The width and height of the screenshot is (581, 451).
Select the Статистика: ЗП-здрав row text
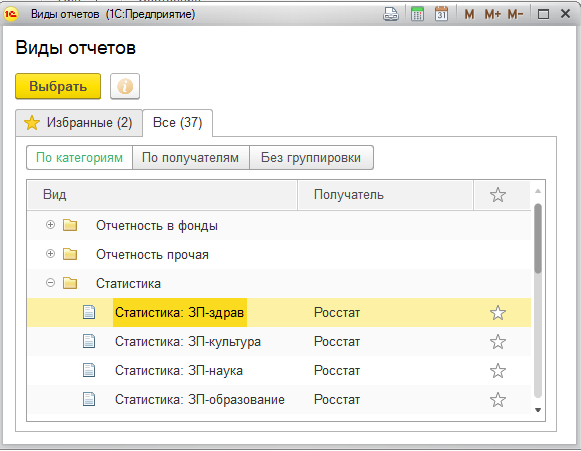[179, 312]
